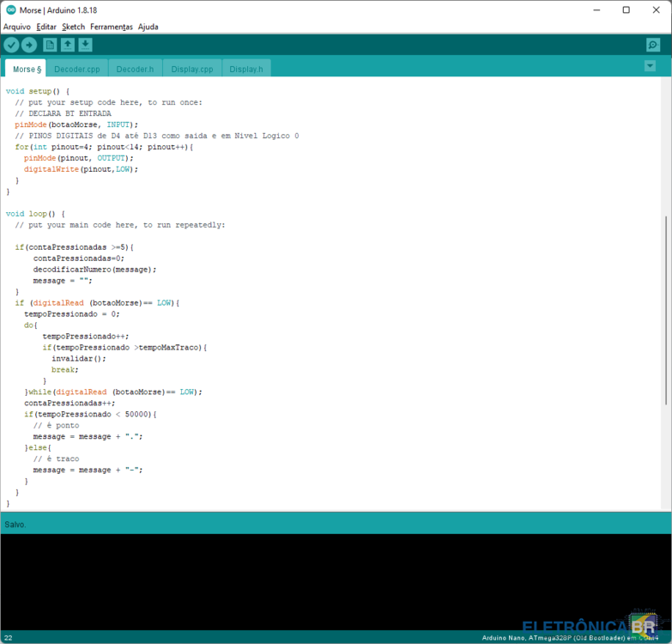Select the Morse sketch tab
Image resolution: width=672 pixels, height=644 pixels.
pos(26,69)
